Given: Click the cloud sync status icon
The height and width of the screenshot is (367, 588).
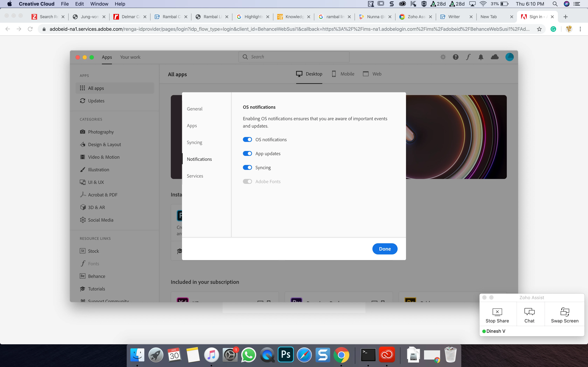Looking at the screenshot, I should coord(494,57).
